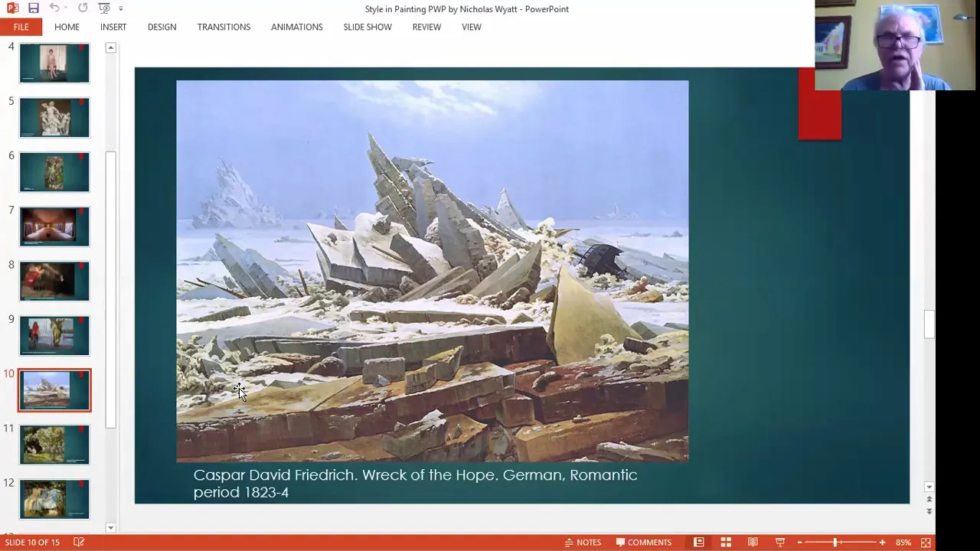Click the slide thumbnail panel scrollbar
The image size is (980, 551).
111,289
